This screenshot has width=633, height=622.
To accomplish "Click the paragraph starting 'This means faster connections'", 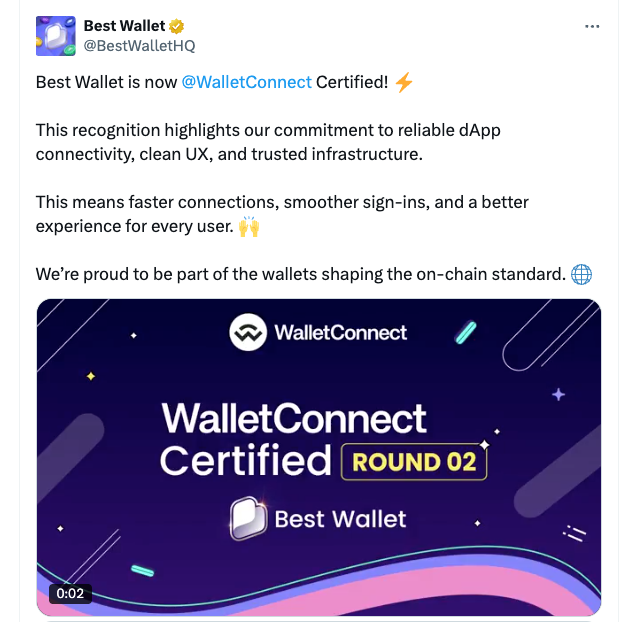I will point(282,214).
